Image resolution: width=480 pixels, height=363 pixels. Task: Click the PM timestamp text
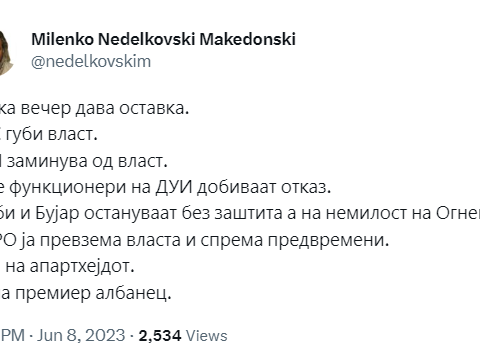pos(13,335)
